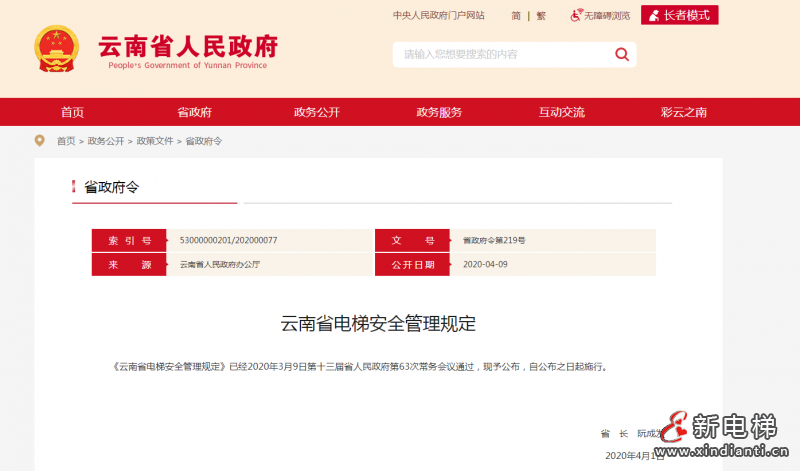The height and width of the screenshot is (471, 800).
Task: Switch to simplified Chinese 简
Action: click(x=516, y=16)
